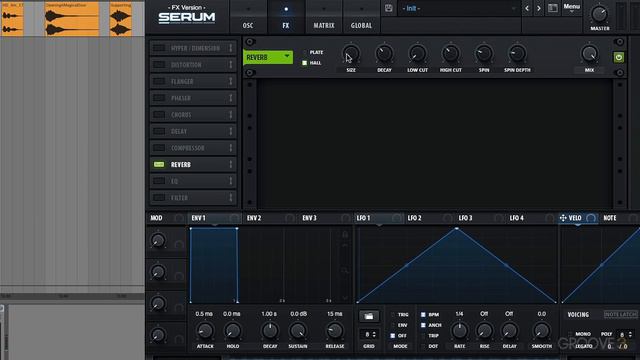Viewport: 640px width, 360px height.
Task: Open the Menu dropdown
Action: (571, 7)
